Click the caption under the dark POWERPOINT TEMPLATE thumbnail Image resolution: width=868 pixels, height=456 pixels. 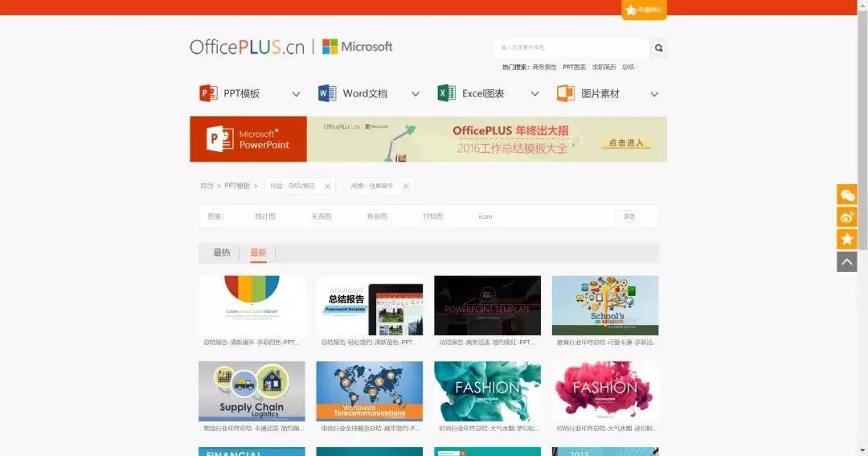[487, 343]
